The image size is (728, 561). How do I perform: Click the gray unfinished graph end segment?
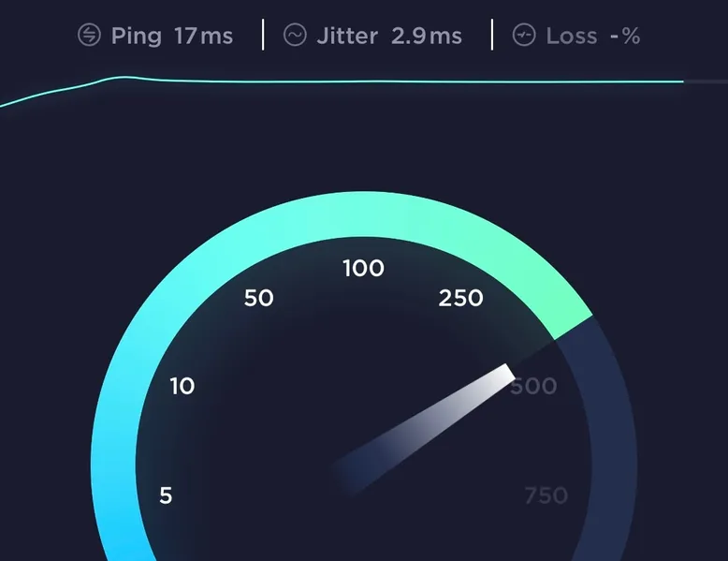click(706, 81)
